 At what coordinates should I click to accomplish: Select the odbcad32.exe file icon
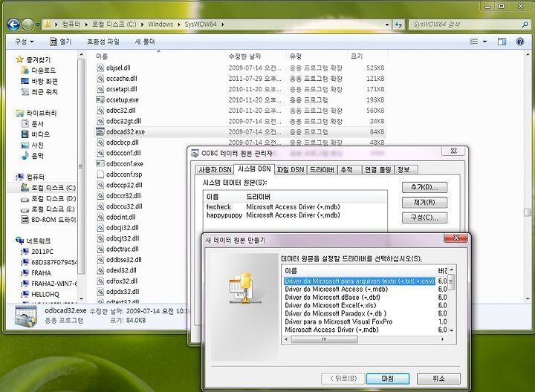(100, 131)
